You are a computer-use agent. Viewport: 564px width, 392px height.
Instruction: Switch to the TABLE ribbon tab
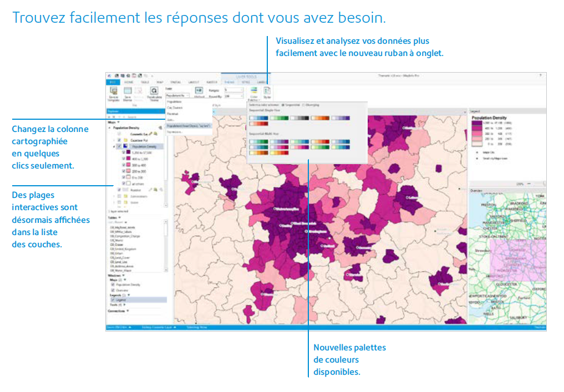pyautogui.click(x=145, y=83)
